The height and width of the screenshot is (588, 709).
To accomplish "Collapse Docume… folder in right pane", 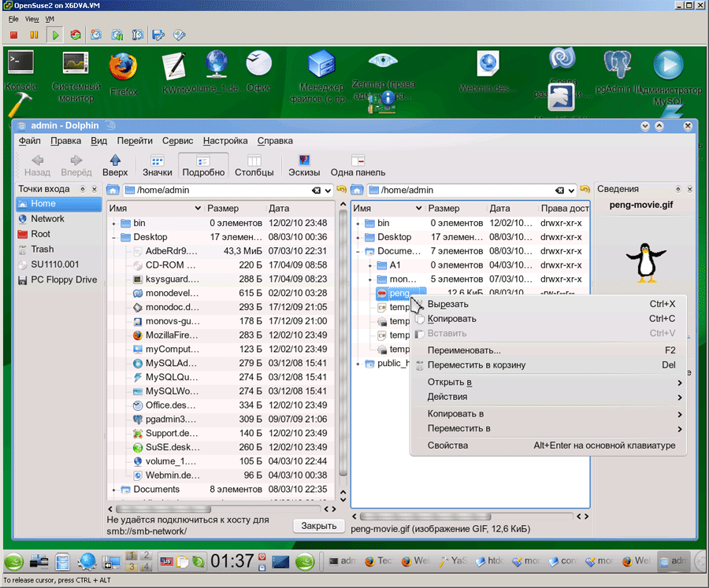I will 358,251.
